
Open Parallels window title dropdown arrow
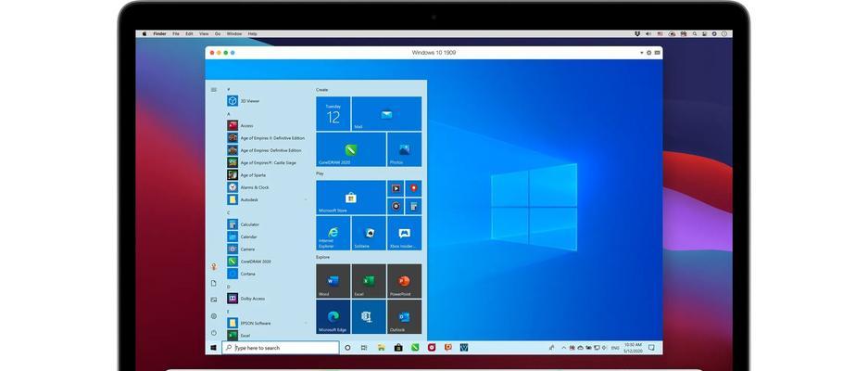pyautogui.click(x=642, y=53)
